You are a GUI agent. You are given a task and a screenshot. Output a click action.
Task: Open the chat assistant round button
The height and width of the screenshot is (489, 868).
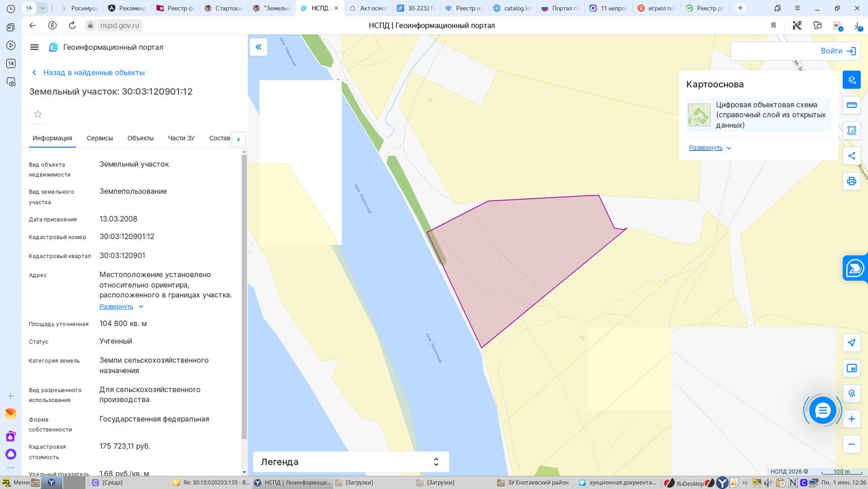tap(823, 410)
